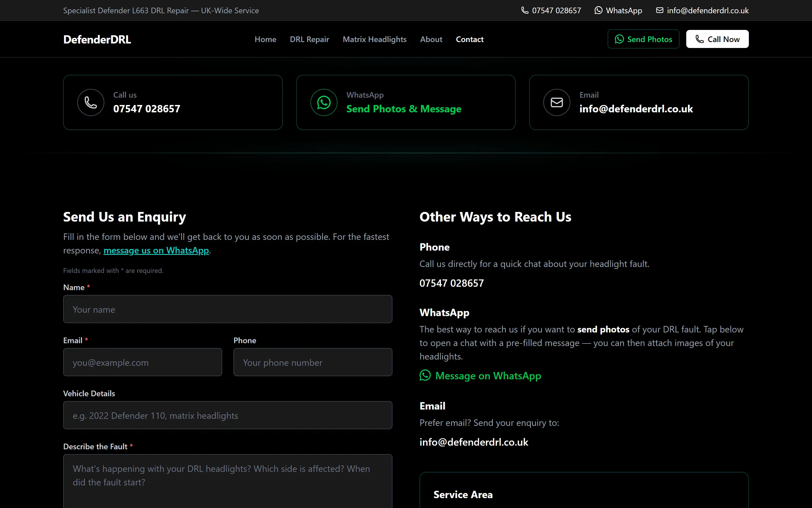Click 'Prefer email? Send your enquiry to:' text
The width and height of the screenshot is (812, 508).
489,423
